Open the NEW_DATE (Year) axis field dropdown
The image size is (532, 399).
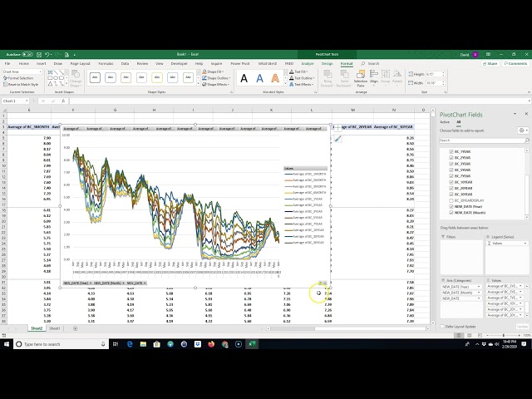click(479, 287)
